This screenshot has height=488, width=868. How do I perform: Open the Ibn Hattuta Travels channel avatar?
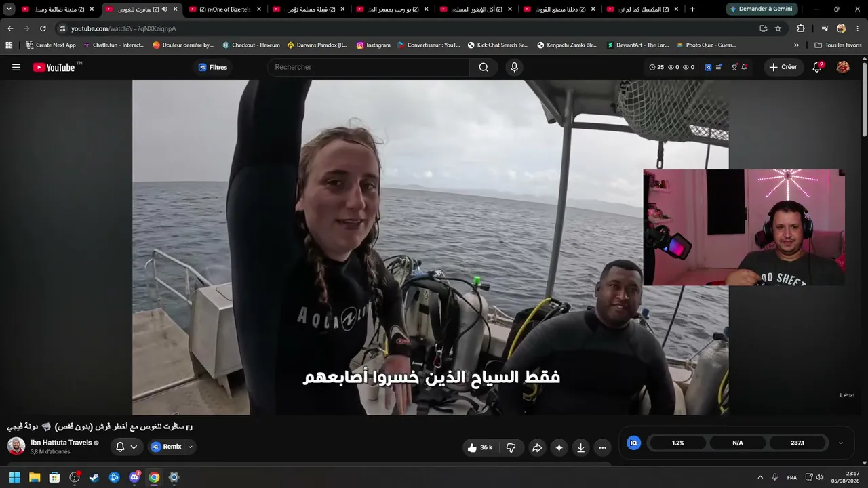pyautogui.click(x=16, y=446)
